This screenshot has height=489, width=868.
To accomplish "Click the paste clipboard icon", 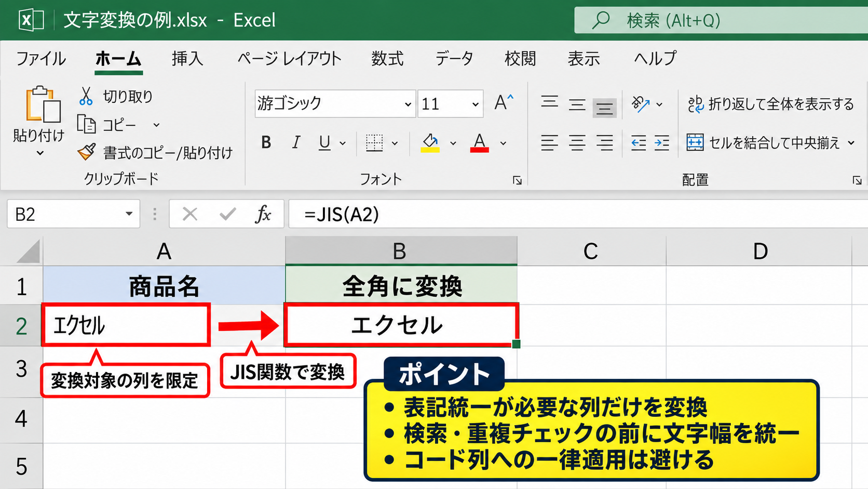I will coord(43,104).
